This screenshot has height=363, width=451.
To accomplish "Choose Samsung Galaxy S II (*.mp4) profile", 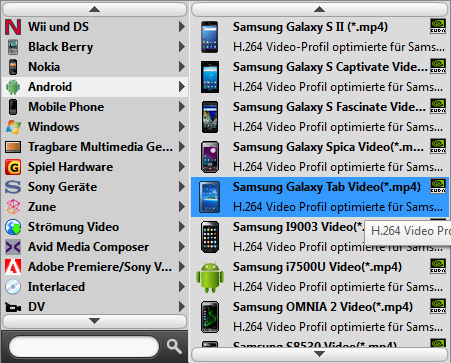I will point(320,37).
